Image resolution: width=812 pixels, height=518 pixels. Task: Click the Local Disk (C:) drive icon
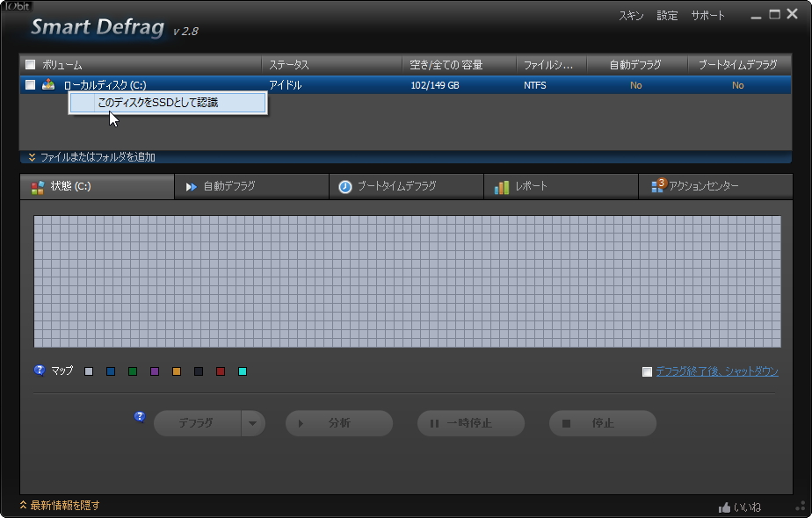48,84
